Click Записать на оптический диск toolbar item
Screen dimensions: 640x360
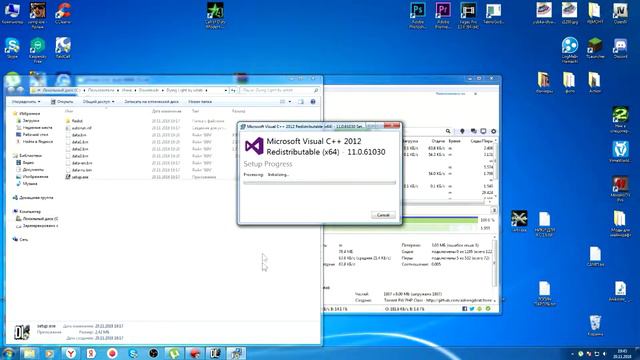(151, 102)
